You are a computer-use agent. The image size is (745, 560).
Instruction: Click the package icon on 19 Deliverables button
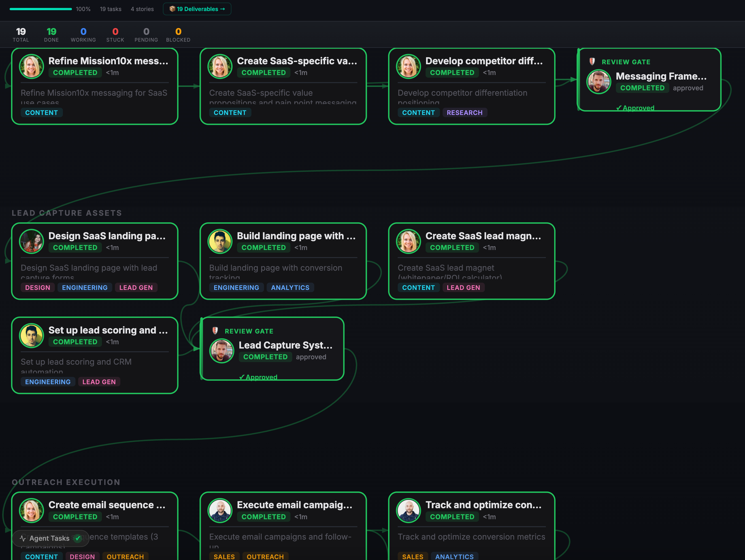pyautogui.click(x=173, y=9)
